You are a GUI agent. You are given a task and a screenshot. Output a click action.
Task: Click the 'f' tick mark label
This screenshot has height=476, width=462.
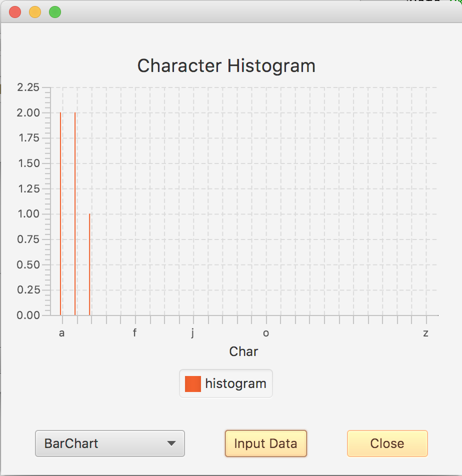pos(134,332)
